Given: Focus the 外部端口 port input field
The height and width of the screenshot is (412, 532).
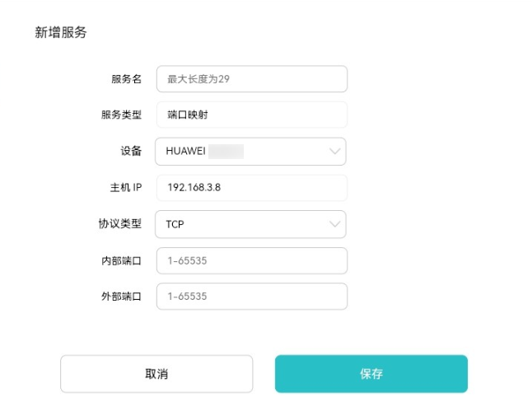Looking at the screenshot, I should (251, 297).
